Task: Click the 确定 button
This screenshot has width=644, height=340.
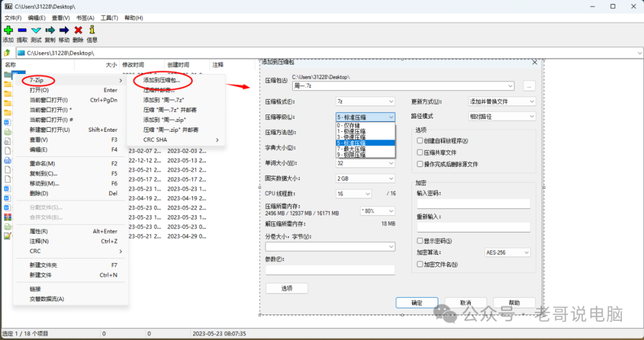Action: [417, 303]
